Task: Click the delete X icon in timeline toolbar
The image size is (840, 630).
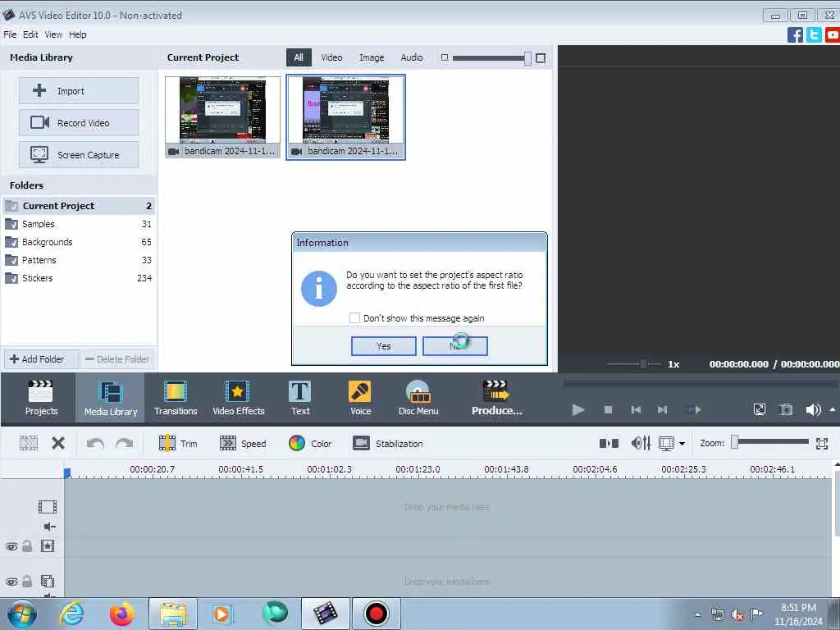Action: click(x=58, y=443)
